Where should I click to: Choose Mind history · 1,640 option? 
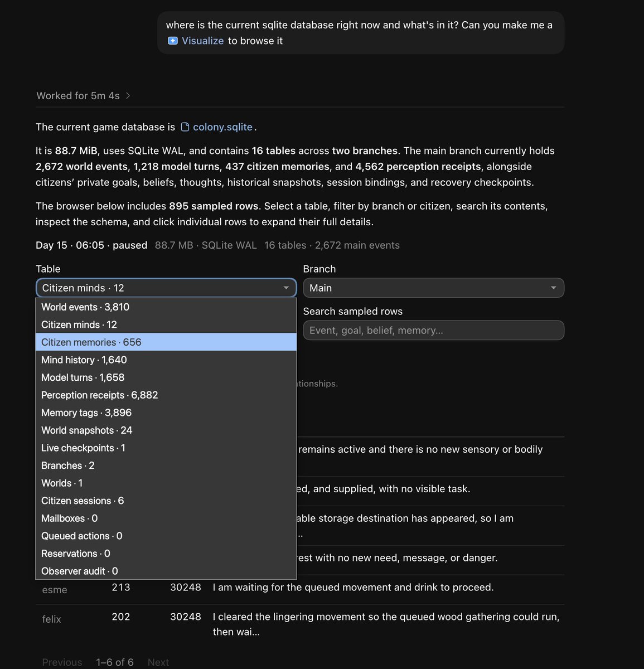tap(166, 360)
